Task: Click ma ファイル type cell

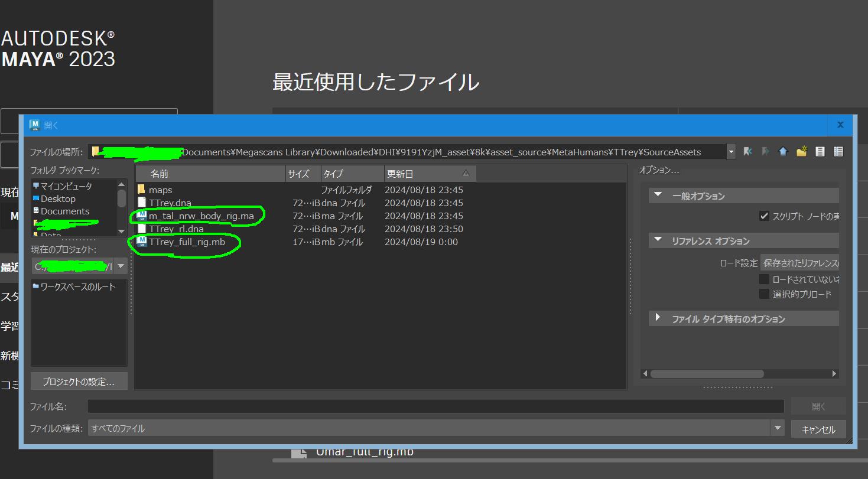Action: [x=342, y=216]
